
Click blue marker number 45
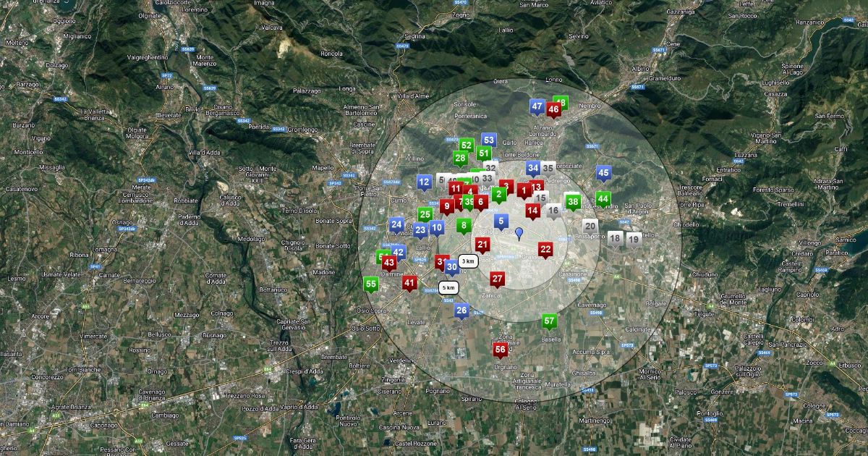[x=603, y=173]
